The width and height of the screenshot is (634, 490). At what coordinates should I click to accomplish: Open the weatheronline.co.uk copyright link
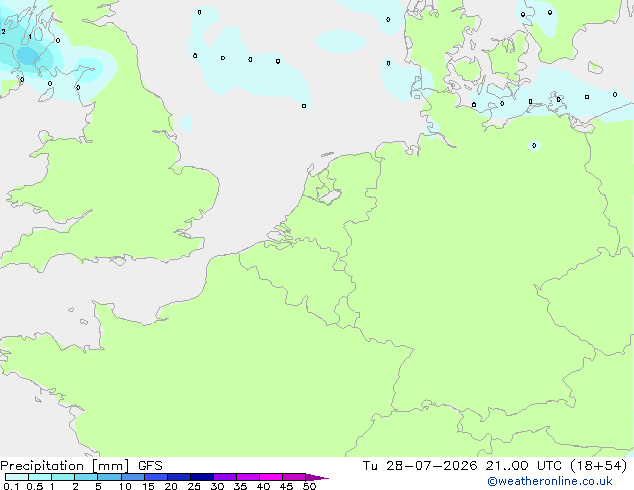pos(549,481)
